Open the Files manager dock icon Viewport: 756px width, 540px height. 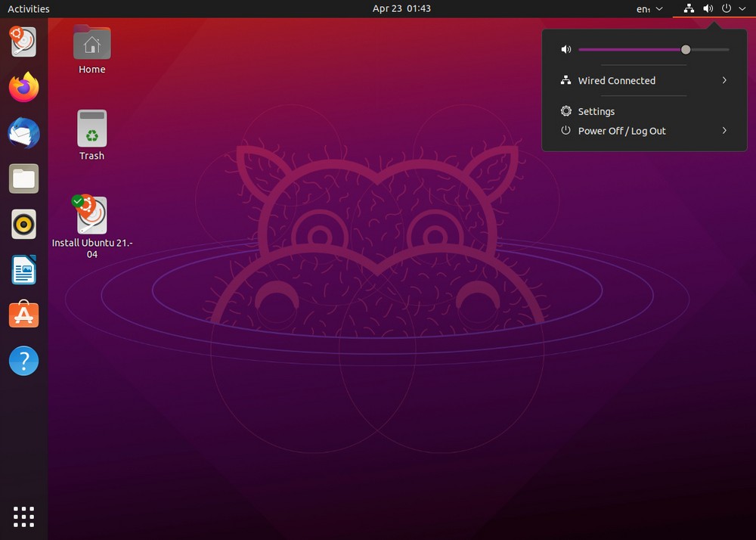point(24,179)
